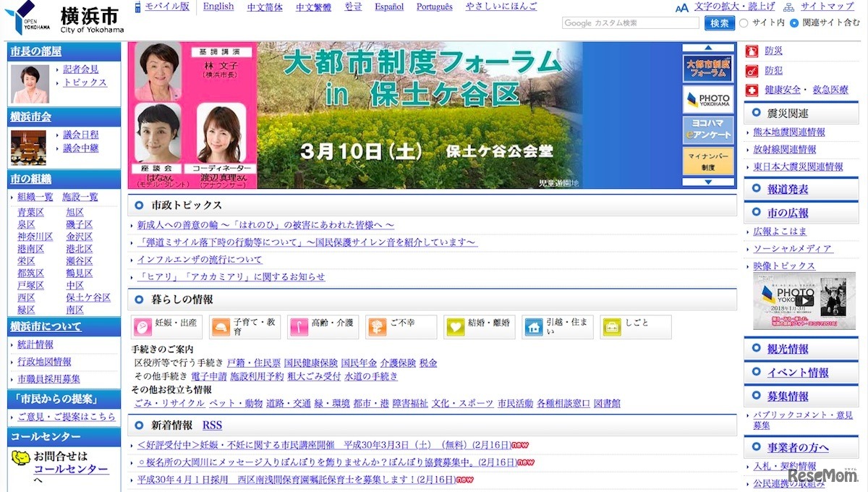Image resolution: width=868 pixels, height=492 pixels.
Task: Click the 防災 disaster prevention icon
Action: 752,51
